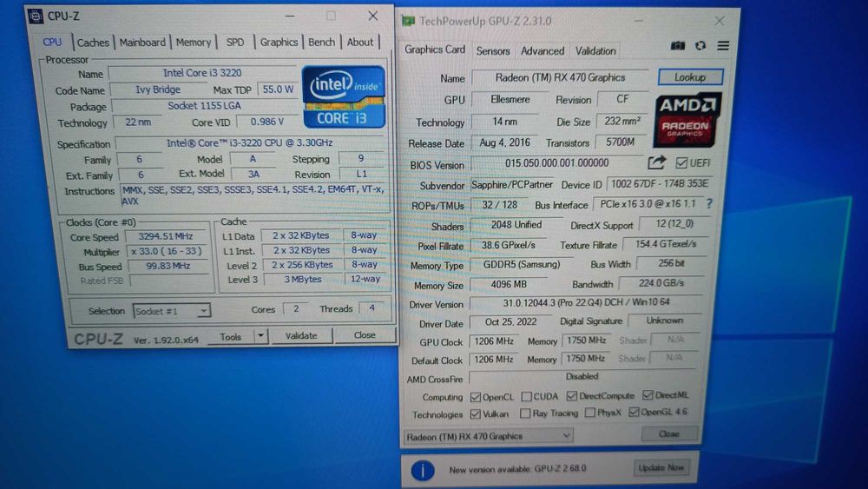Toggle the OpenGL 4.6 checkbox
This screenshot has width=868, height=489.
coord(634,412)
